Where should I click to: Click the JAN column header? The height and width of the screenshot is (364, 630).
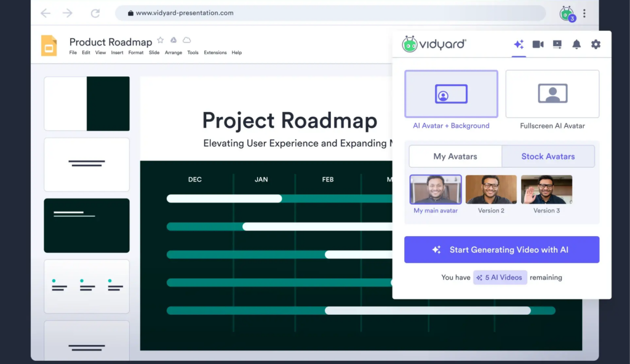(x=261, y=180)
